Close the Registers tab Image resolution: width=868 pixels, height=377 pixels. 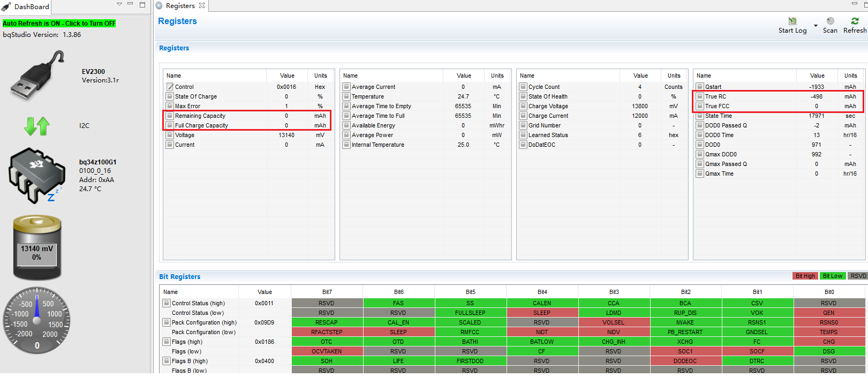(x=202, y=6)
